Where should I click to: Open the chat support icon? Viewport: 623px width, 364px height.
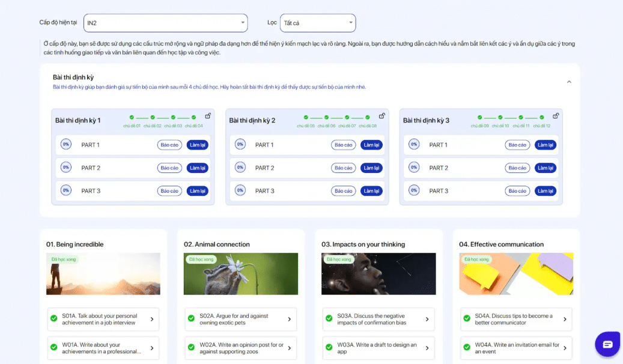(x=607, y=344)
